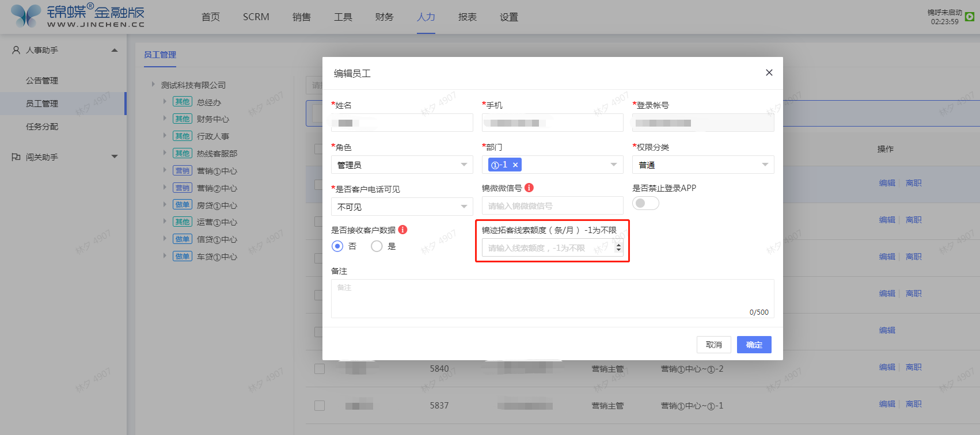Expand the 总经办 tree node

click(165, 102)
